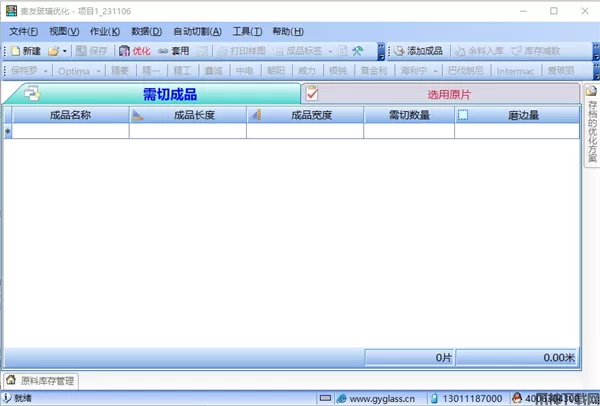Expand overflow chevron right of 库存减数

coord(596,52)
